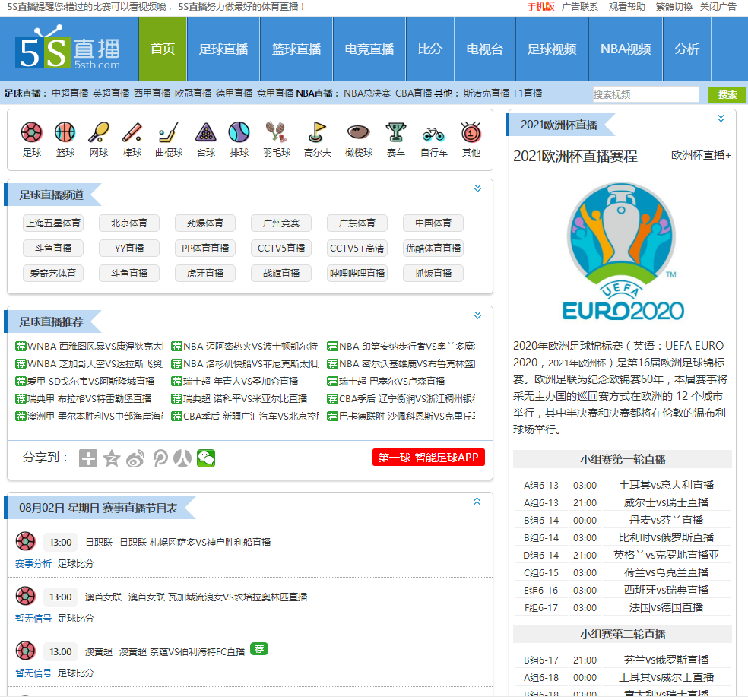Open the 其他 other sports icon
Screen dimensions: 748x700
(471, 132)
